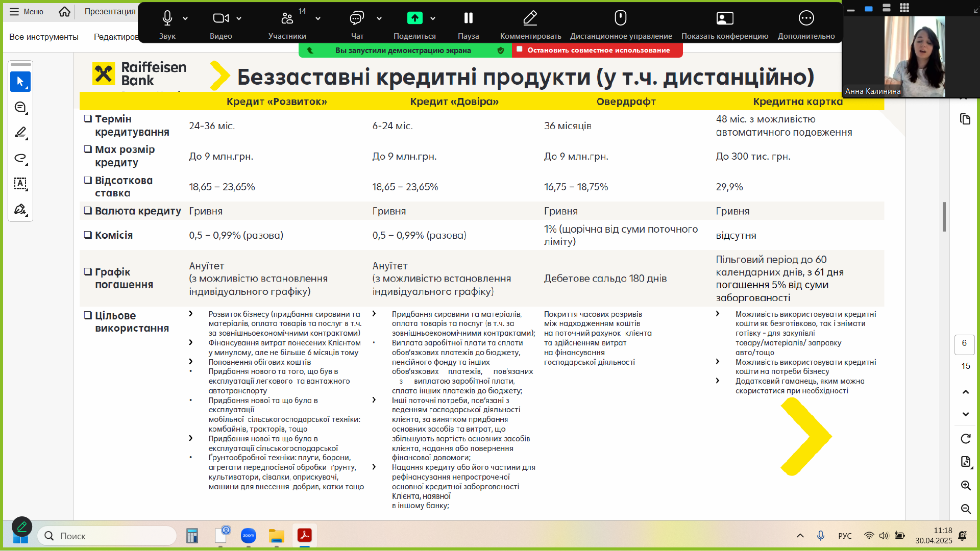The width and height of the screenshot is (980, 551).
Task: Click '29,9%' interest rate cell
Action: pyautogui.click(x=729, y=187)
